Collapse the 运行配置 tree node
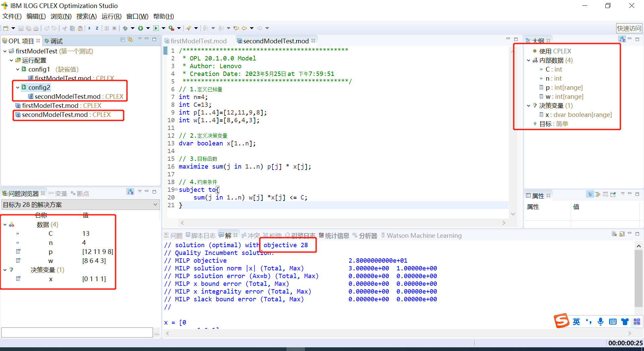 (11, 60)
